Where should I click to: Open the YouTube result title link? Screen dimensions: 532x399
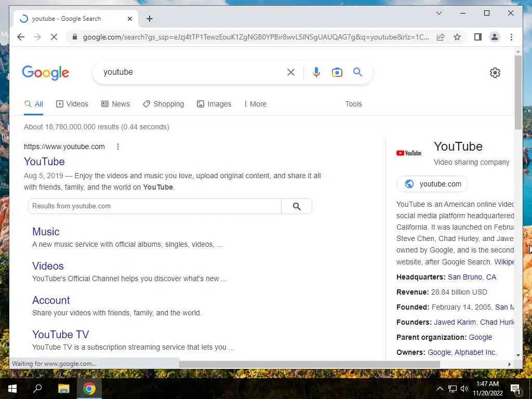pyautogui.click(x=44, y=162)
